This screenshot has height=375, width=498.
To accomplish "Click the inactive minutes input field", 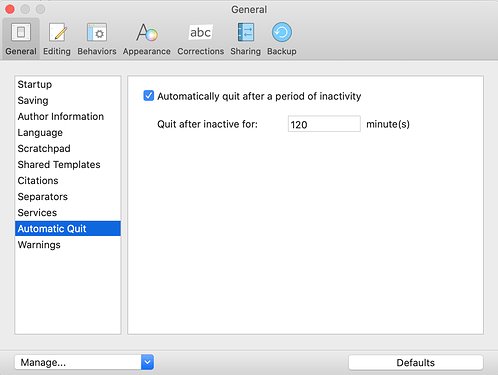I will 324,124.
